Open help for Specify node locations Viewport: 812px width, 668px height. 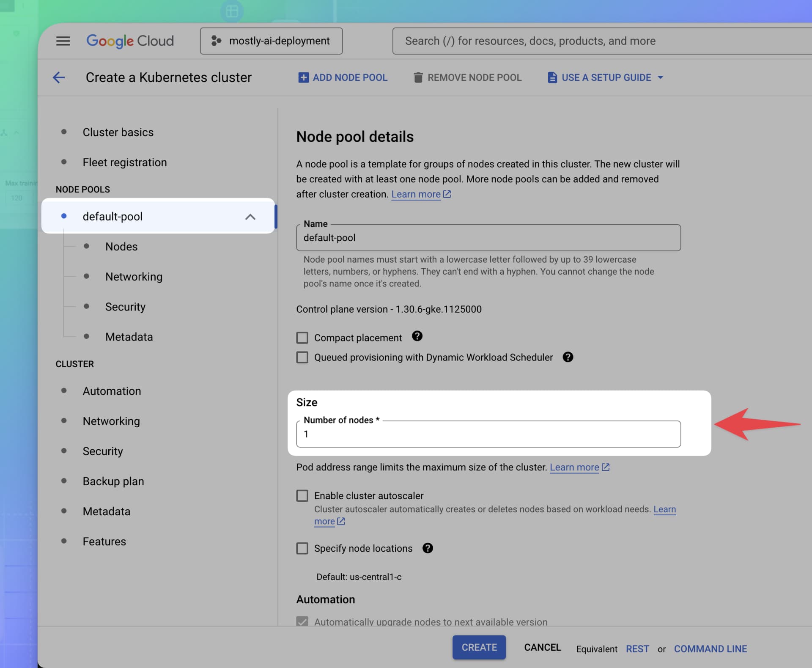point(427,548)
